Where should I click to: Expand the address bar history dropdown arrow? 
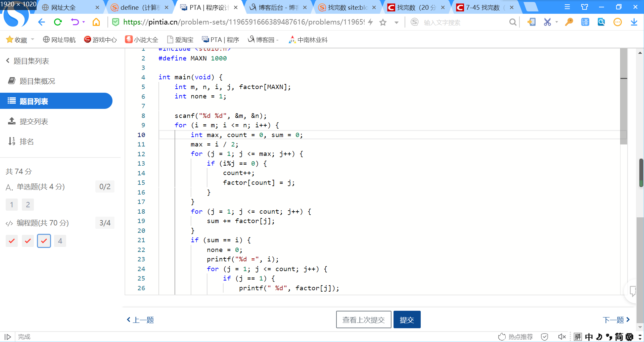click(397, 23)
